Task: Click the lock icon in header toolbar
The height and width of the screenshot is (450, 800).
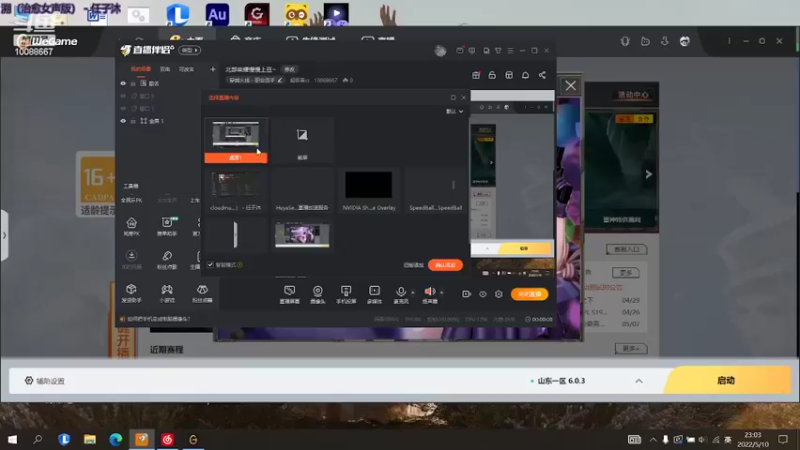Action: click(x=492, y=75)
